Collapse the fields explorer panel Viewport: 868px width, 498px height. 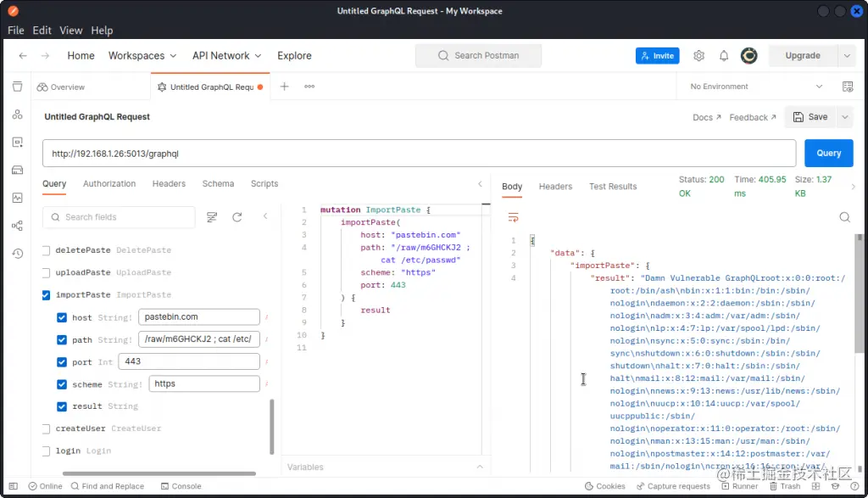[265, 216]
